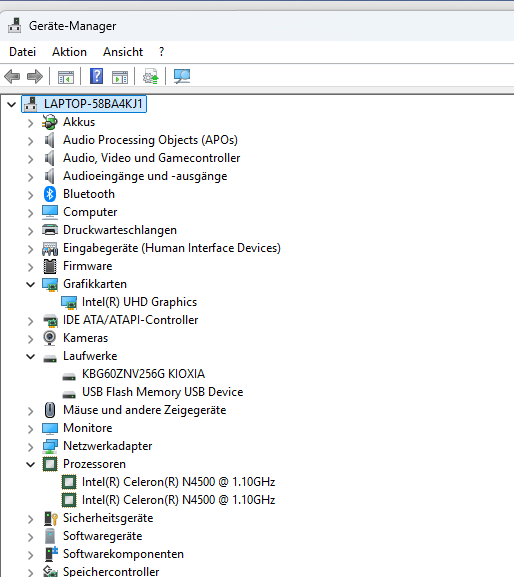This screenshot has width=514, height=577.
Task: Select the Softwarekomponenten label
Action: click(123, 554)
